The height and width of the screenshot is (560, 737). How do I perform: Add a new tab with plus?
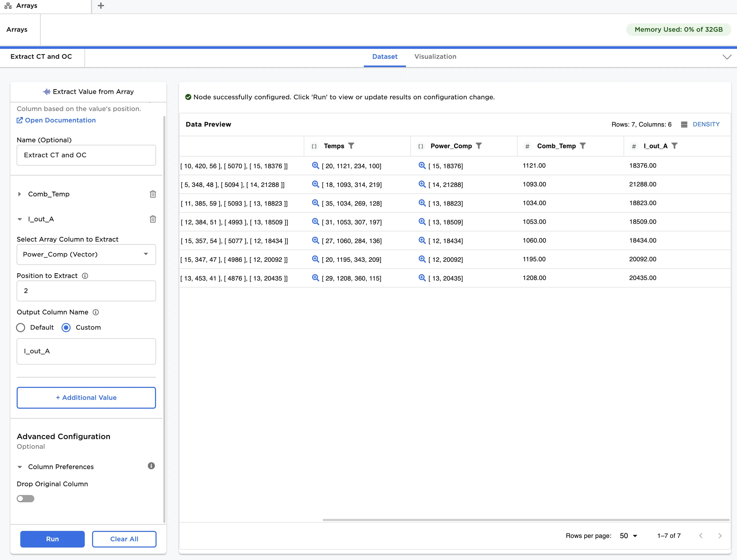[x=101, y=6]
